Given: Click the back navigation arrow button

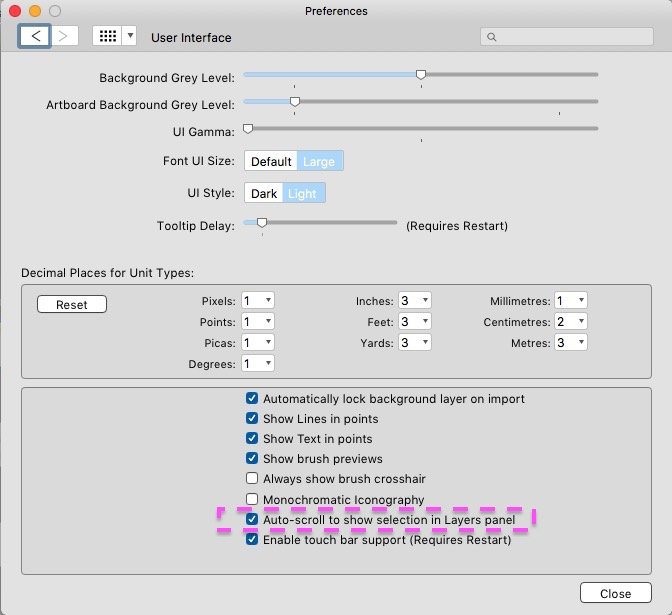Looking at the screenshot, I should click(34, 36).
